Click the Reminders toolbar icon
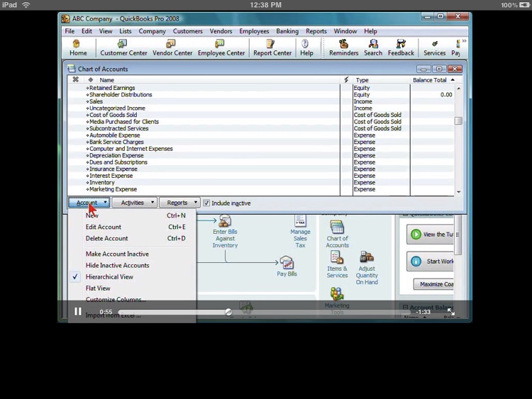 click(343, 47)
